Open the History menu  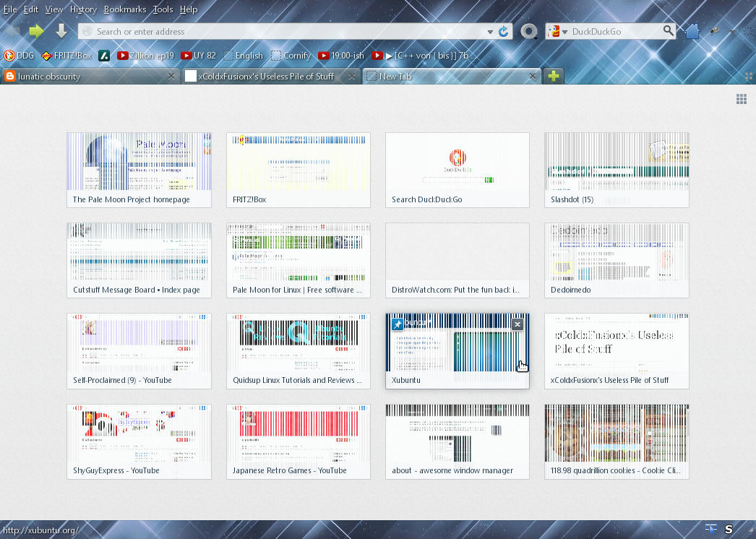pyautogui.click(x=83, y=9)
